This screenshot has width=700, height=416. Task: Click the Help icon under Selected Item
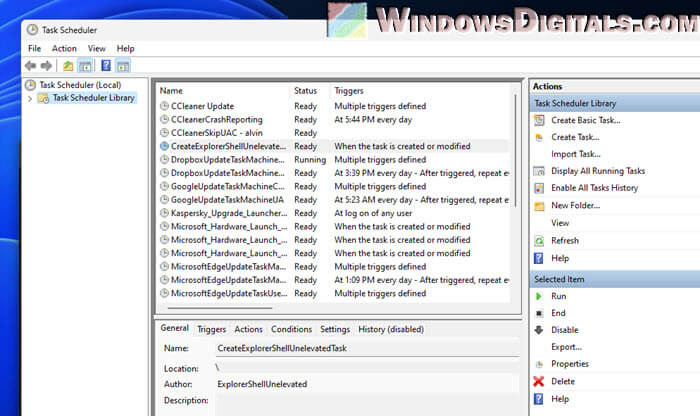pos(539,399)
